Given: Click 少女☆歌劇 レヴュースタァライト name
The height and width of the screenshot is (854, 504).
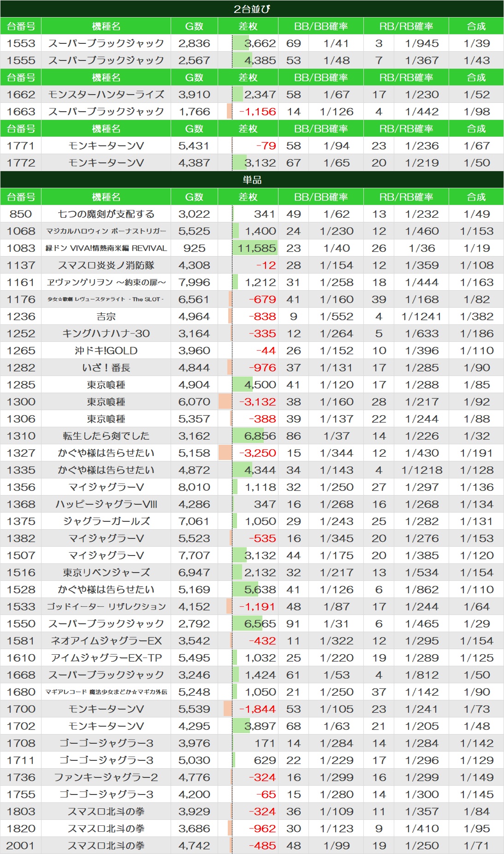Looking at the screenshot, I should [x=106, y=299].
